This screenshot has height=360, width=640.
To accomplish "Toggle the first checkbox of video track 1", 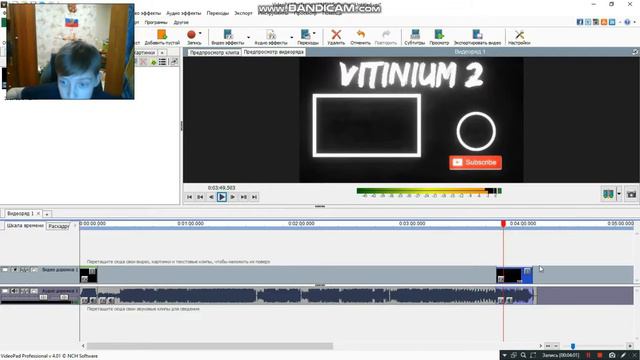I will 5,270.
